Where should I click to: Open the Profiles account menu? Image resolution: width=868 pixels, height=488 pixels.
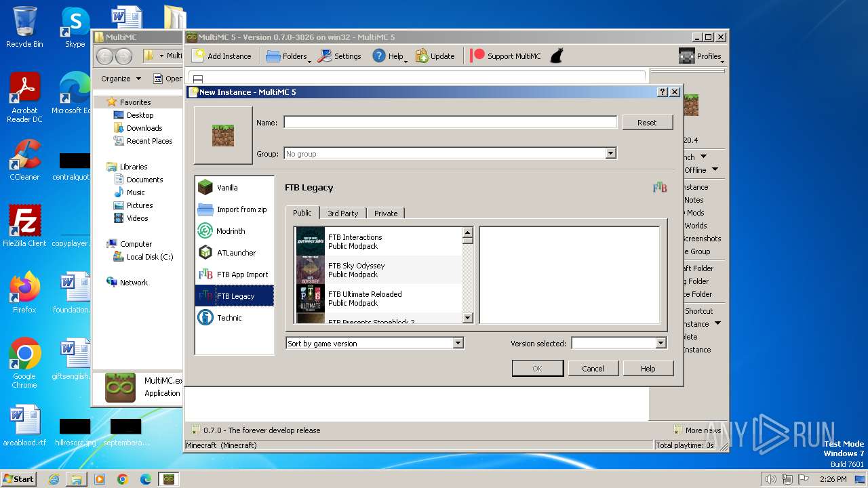pos(701,56)
